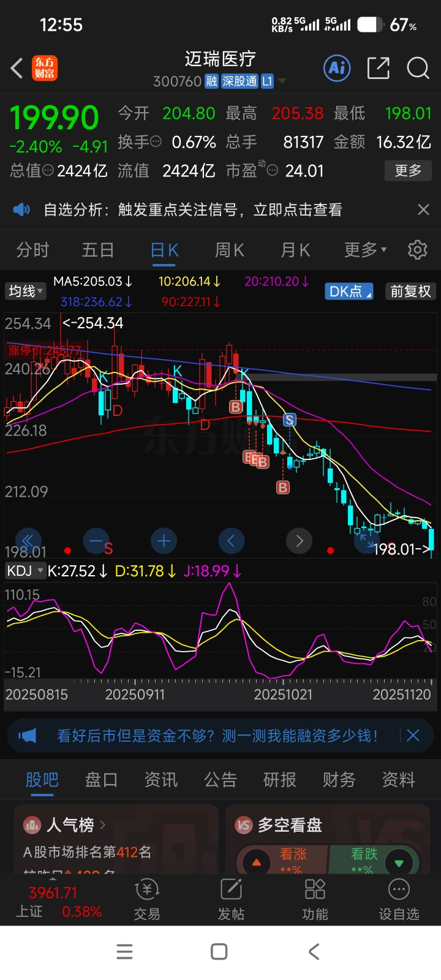Viewport: 441px width, 980px height.
Task: Tap the L1 level tag
Action: (x=267, y=81)
